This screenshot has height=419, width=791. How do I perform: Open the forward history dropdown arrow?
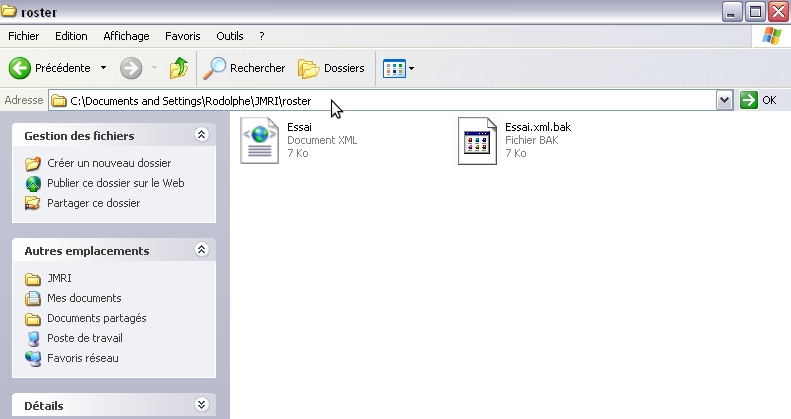coord(154,68)
